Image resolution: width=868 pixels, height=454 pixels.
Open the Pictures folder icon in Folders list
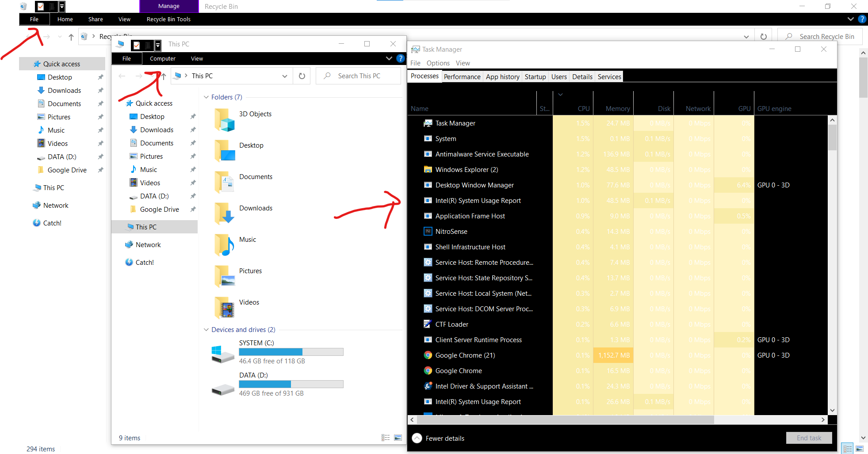pyautogui.click(x=224, y=277)
